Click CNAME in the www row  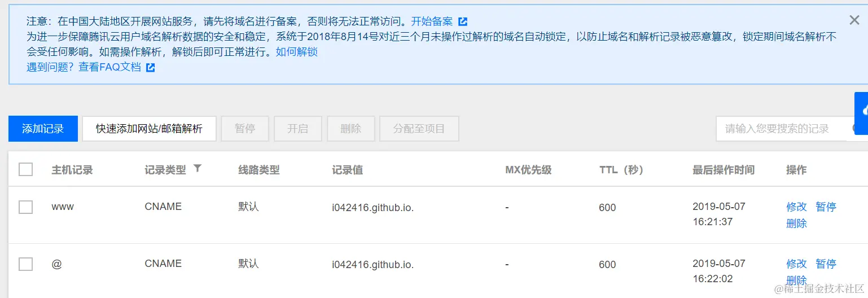(x=163, y=207)
